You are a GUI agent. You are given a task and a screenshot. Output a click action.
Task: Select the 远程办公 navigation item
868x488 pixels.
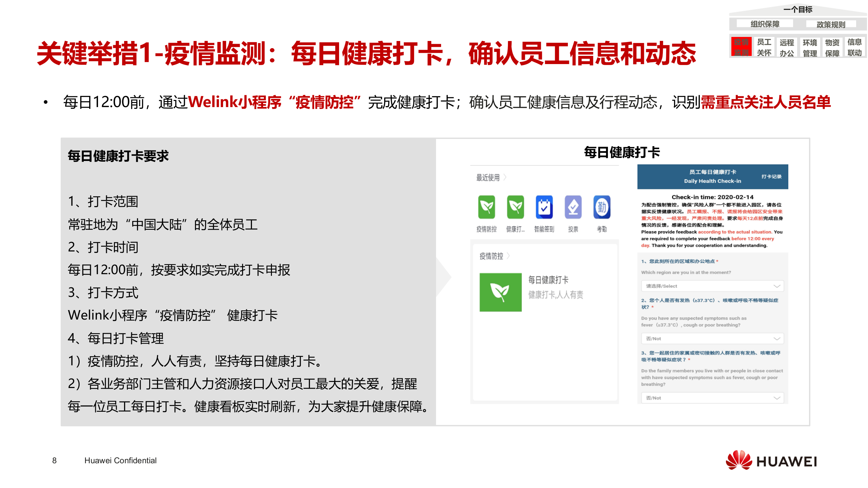[788, 47]
